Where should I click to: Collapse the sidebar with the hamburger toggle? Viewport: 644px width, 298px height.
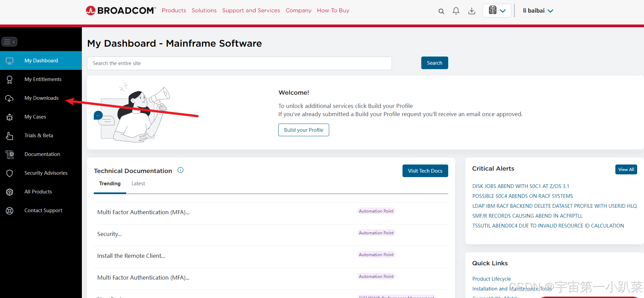[10, 42]
